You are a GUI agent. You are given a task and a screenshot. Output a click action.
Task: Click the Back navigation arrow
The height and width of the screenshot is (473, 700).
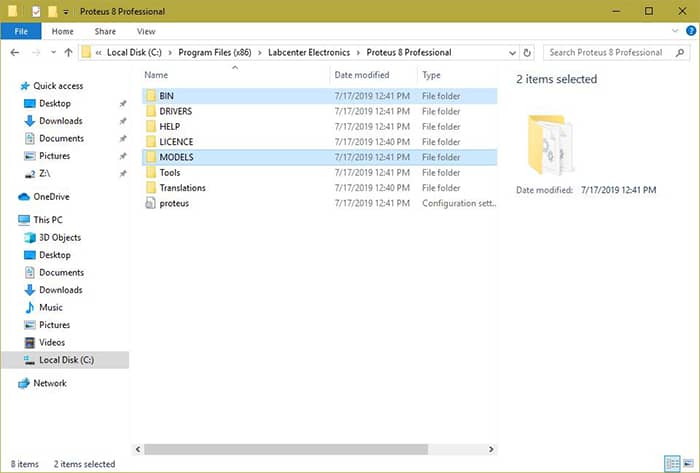(15, 53)
